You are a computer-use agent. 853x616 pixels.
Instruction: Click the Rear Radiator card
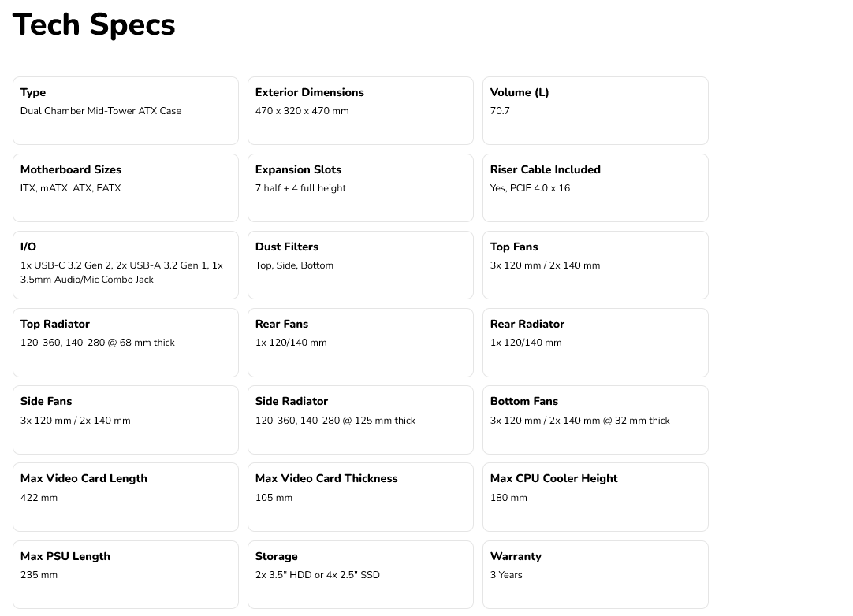click(596, 343)
